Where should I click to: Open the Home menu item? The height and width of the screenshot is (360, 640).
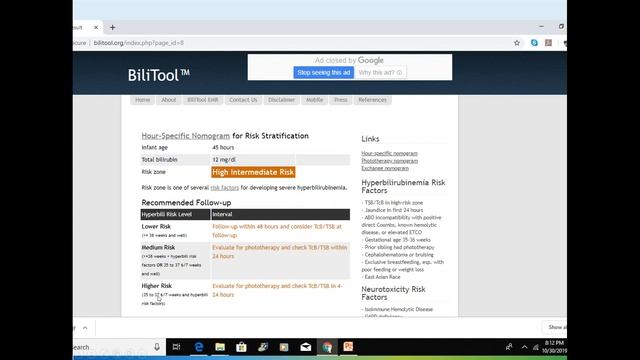pos(142,100)
